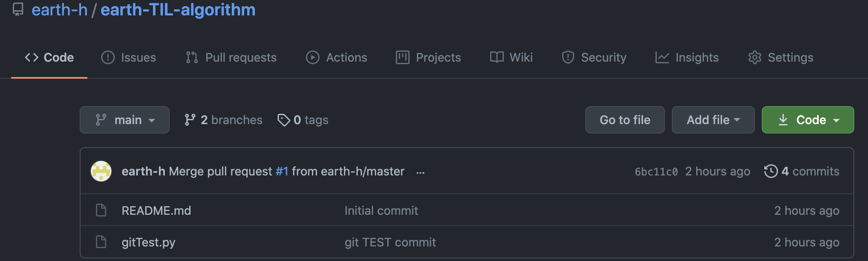The width and height of the screenshot is (868, 261).
Task: Open the gitTest.py file
Action: (148, 242)
